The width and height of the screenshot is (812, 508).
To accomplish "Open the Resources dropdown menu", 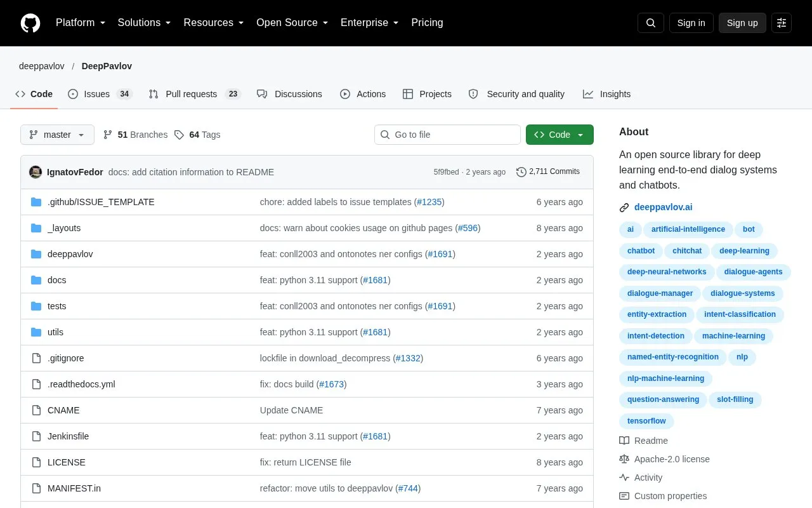I will point(214,23).
